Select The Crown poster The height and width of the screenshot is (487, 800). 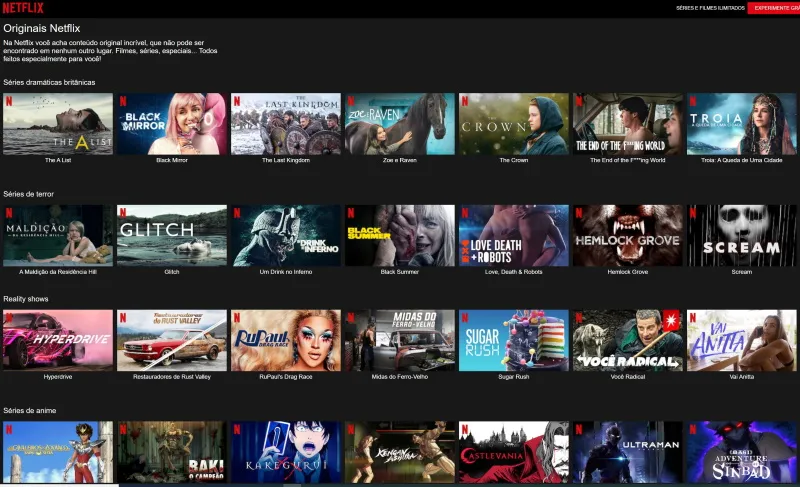pos(514,124)
